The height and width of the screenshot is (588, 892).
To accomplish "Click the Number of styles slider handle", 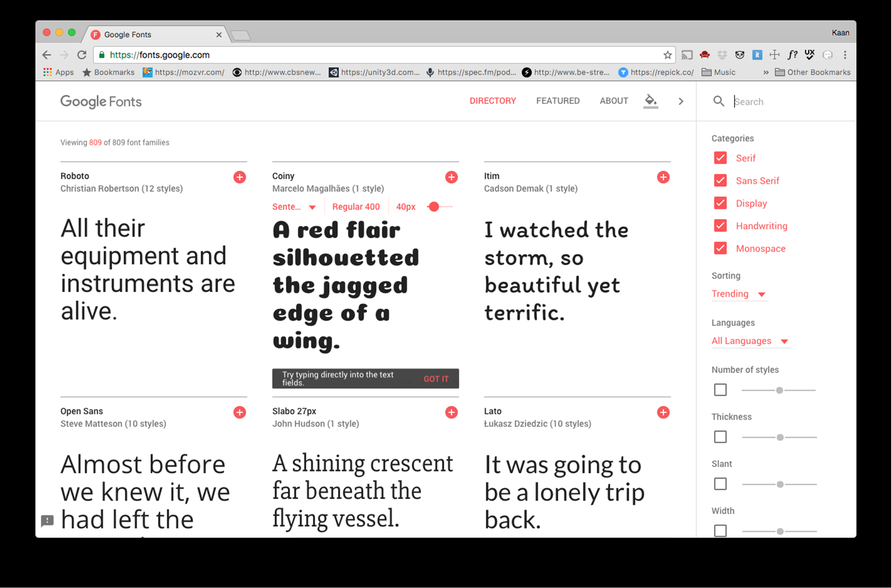I will click(780, 390).
